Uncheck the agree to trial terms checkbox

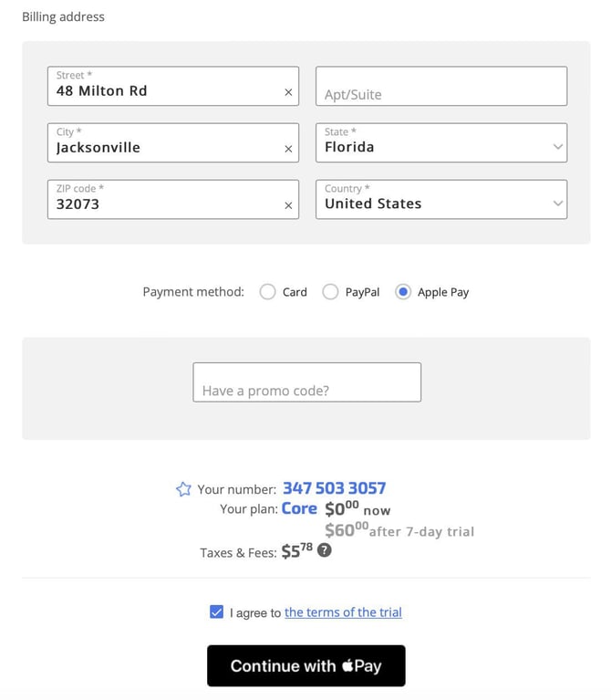pyautogui.click(x=217, y=611)
